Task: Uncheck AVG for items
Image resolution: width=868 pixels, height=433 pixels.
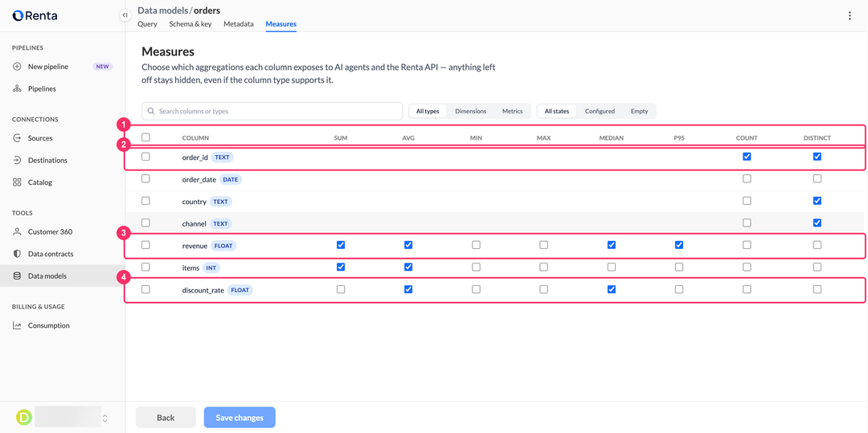Action: pyautogui.click(x=408, y=267)
